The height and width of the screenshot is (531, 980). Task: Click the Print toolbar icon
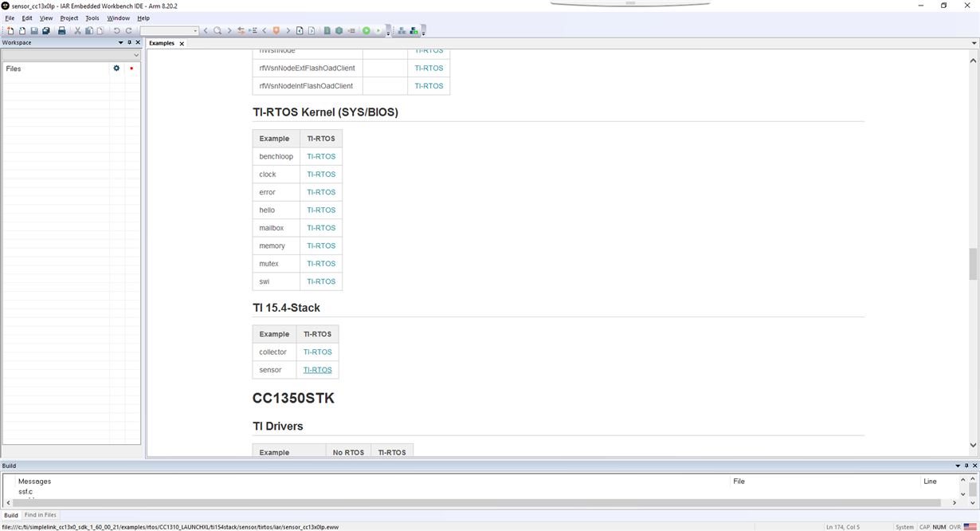click(x=61, y=30)
